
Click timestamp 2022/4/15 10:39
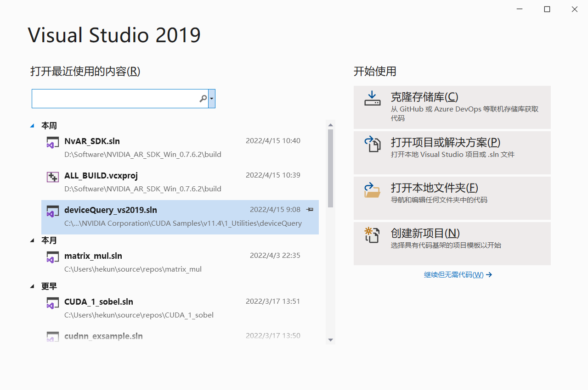coord(273,175)
